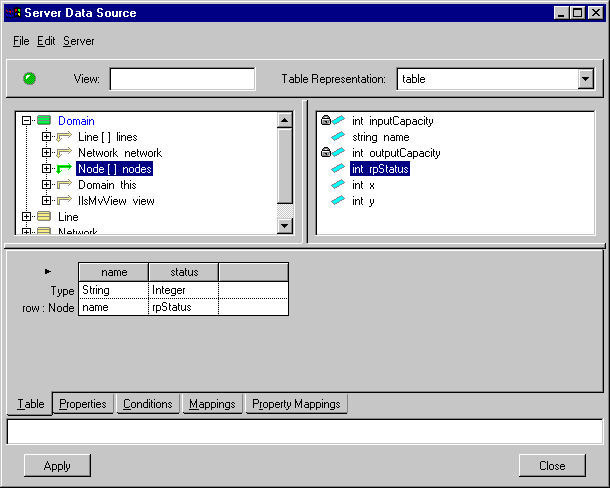Open the Server menu
This screenshot has height=488, width=610.
(x=78, y=41)
